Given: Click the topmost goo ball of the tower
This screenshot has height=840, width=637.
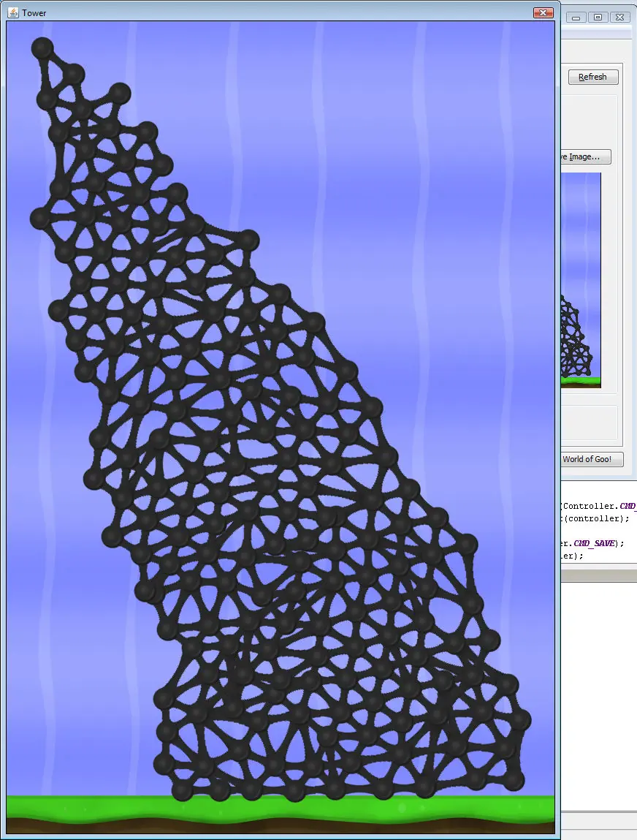Looking at the screenshot, I should pos(42,48).
